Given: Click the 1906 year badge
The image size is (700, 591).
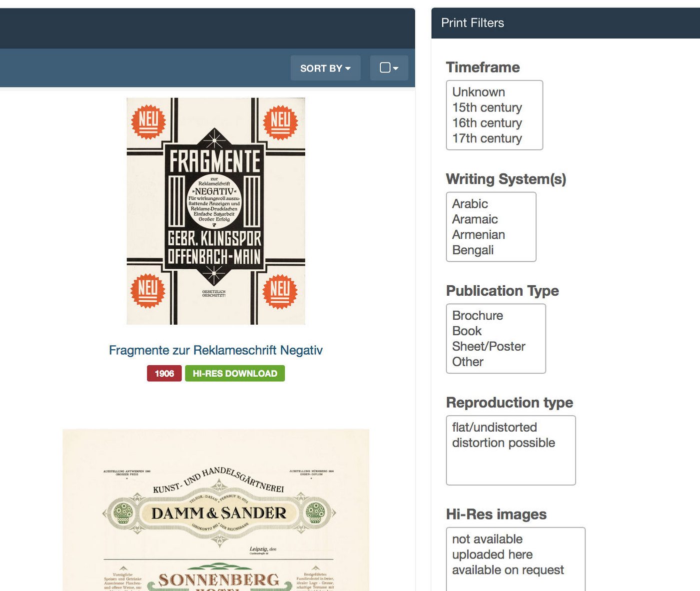Looking at the screenshot, I should coord(164,374).
